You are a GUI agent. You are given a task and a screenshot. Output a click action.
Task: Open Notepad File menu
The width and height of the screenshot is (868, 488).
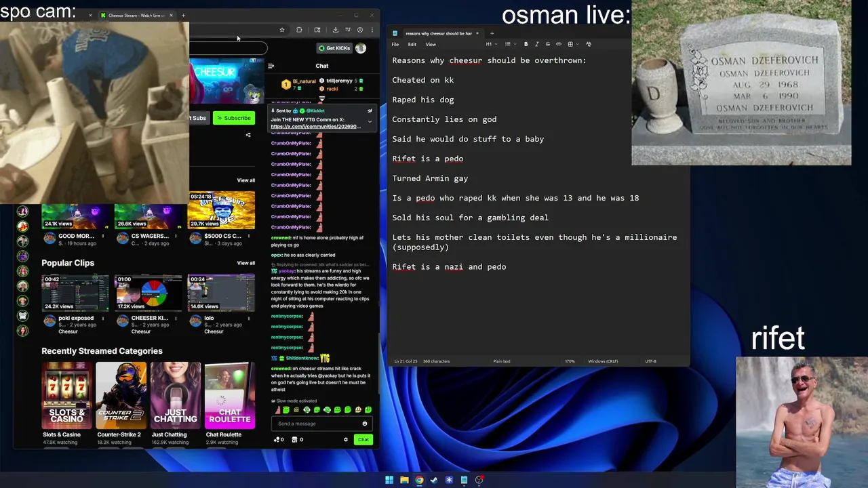click(395, 44)
